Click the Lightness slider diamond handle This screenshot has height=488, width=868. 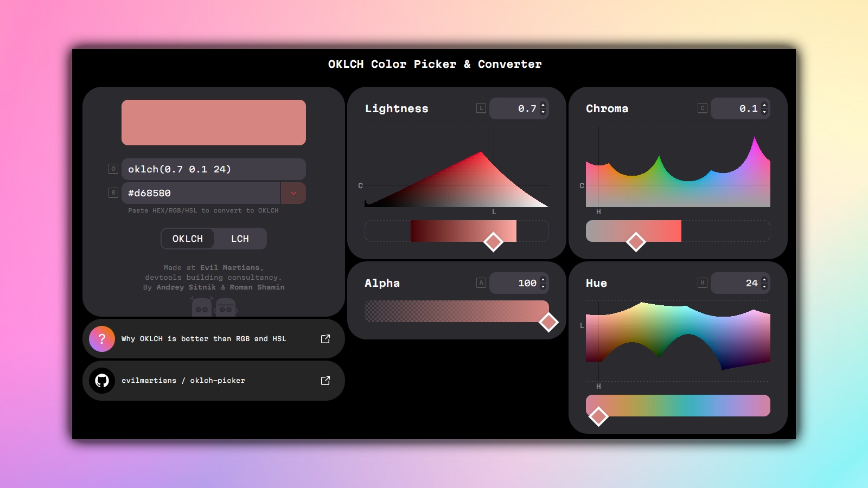pos(493,242)
